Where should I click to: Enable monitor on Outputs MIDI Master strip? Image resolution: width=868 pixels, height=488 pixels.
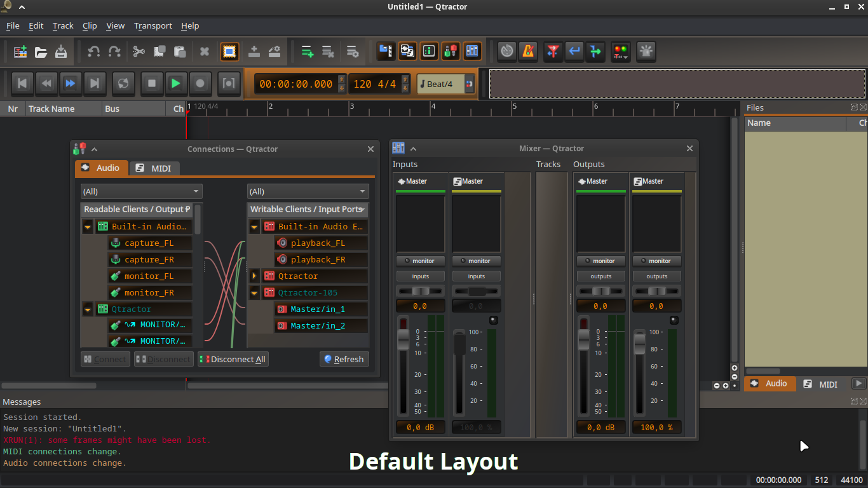click(656, 261)
